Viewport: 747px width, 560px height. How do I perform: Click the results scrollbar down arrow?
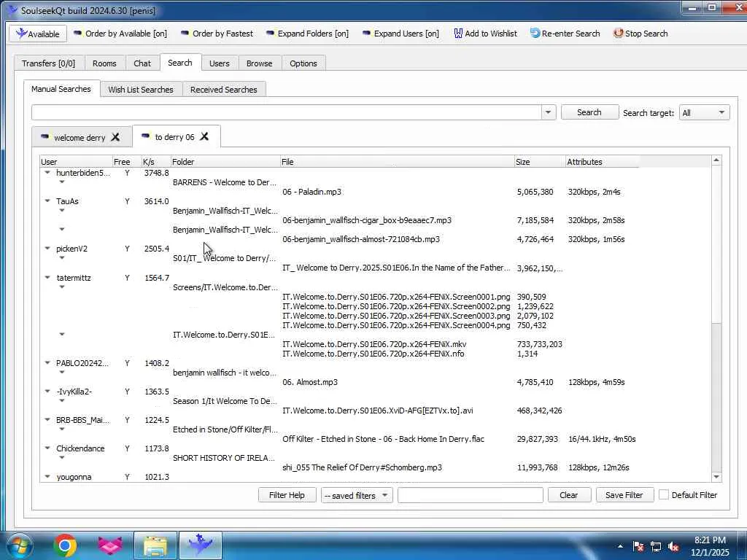point(716,477)
